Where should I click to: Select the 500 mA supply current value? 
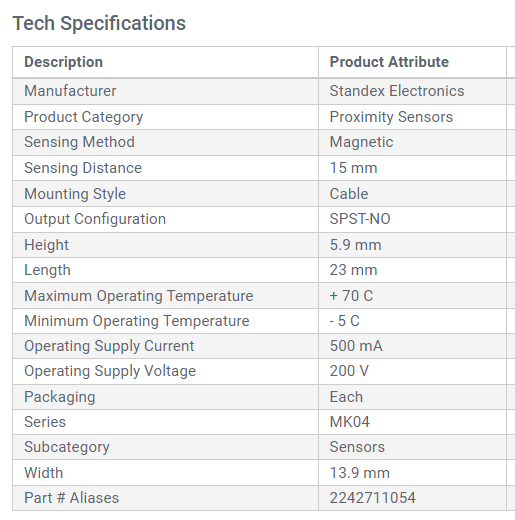point(356,346)
